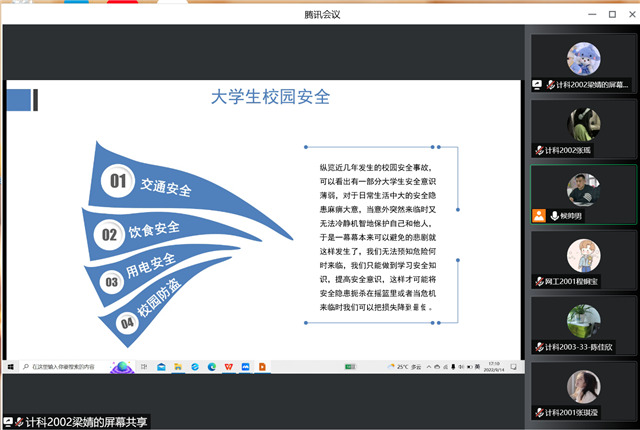Click the weather 25°C 多云 widget

click(x=404, y=367)
